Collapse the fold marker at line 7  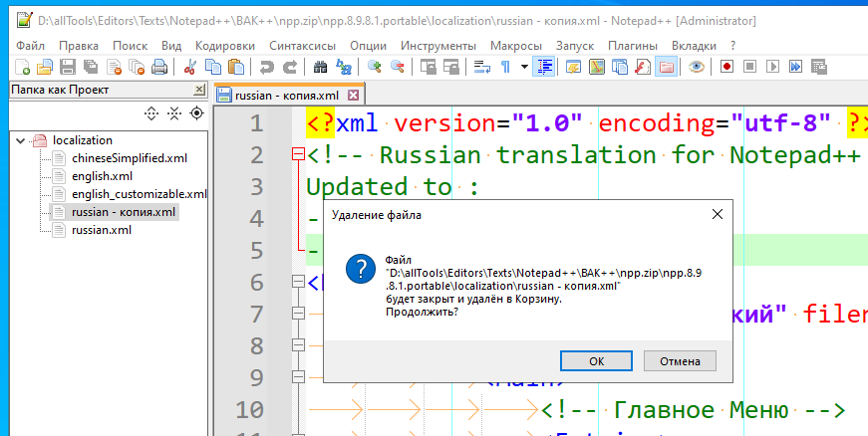tap(298, 314)
